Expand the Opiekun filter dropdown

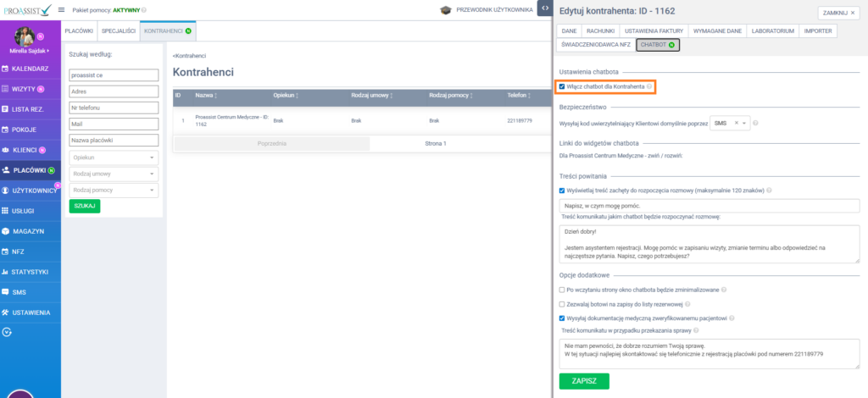click(114, 158)
